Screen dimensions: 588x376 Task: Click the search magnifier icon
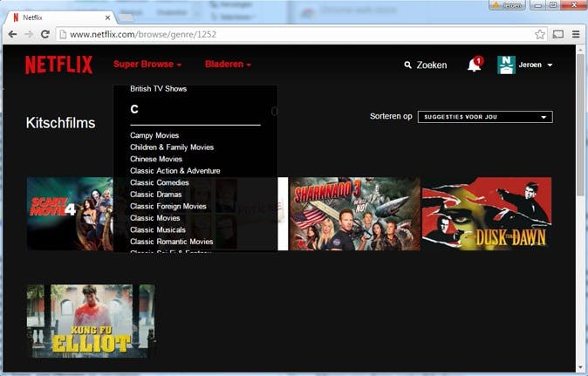[407, 65]
